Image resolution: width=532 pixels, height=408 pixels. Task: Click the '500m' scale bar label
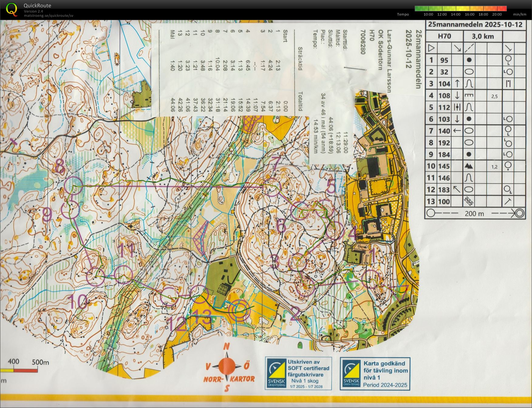coord(40,362)
